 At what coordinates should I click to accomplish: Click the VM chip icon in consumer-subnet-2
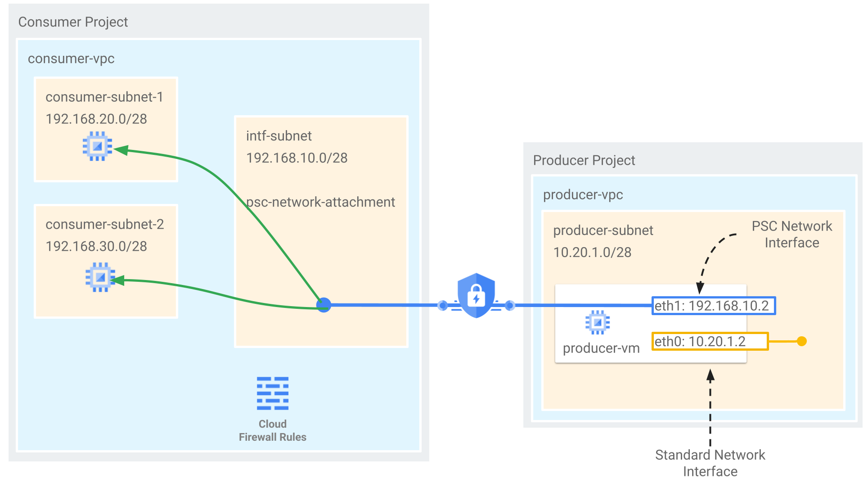coord(100,277)
